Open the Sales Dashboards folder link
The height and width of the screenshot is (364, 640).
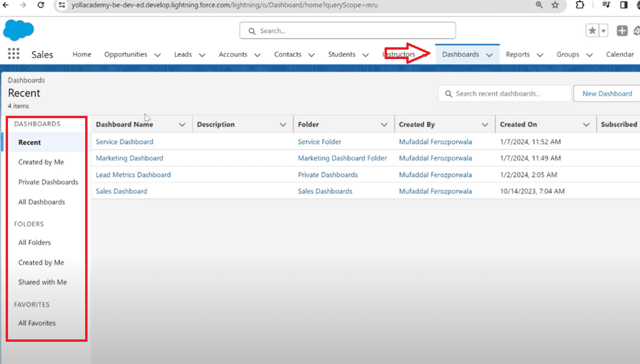(325, 191)
